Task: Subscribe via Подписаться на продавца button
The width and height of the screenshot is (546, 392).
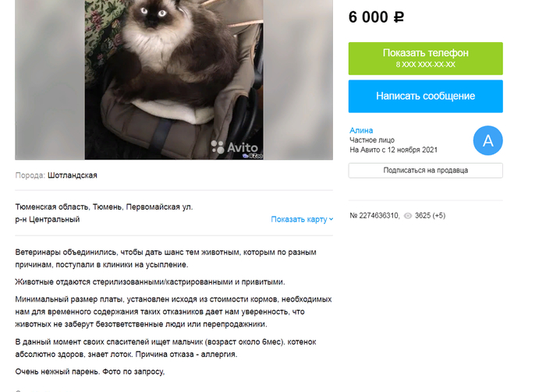Action: click(x=426, y=171)
